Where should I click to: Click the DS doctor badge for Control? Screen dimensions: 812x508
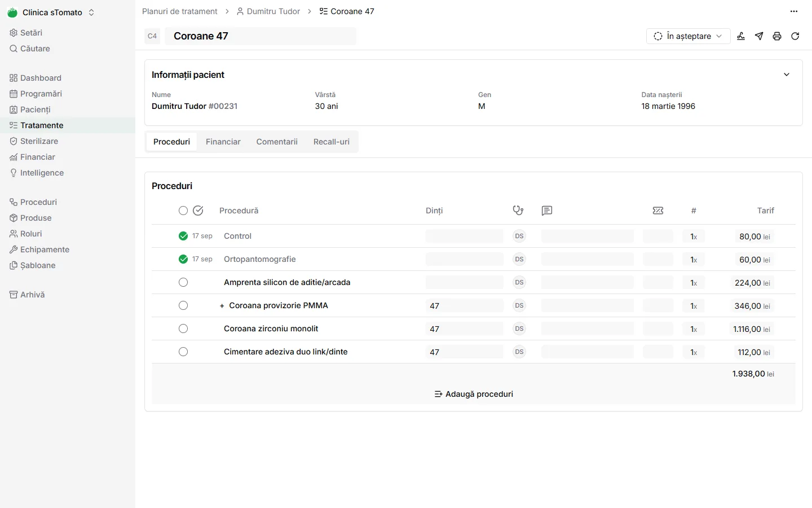point(519,236)
